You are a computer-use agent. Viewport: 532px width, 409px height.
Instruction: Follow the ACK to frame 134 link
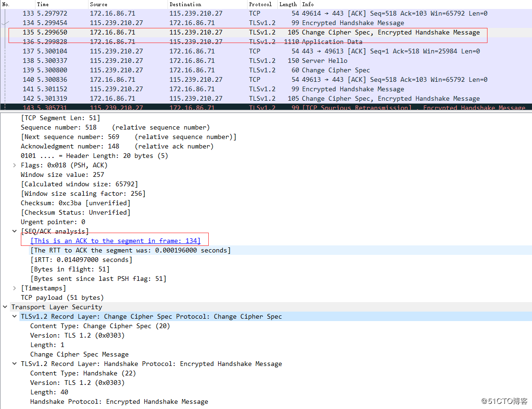115,241
